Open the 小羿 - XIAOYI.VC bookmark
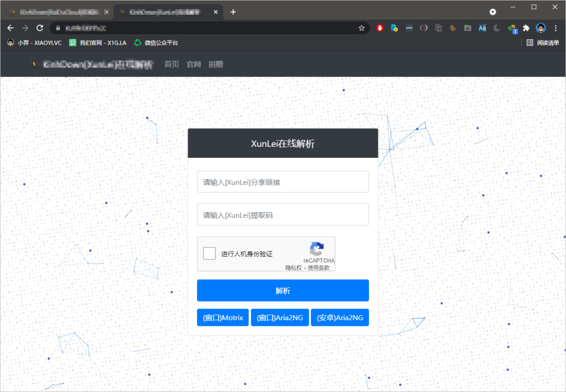The image size is (566, 392). click(x=35, y=42)
